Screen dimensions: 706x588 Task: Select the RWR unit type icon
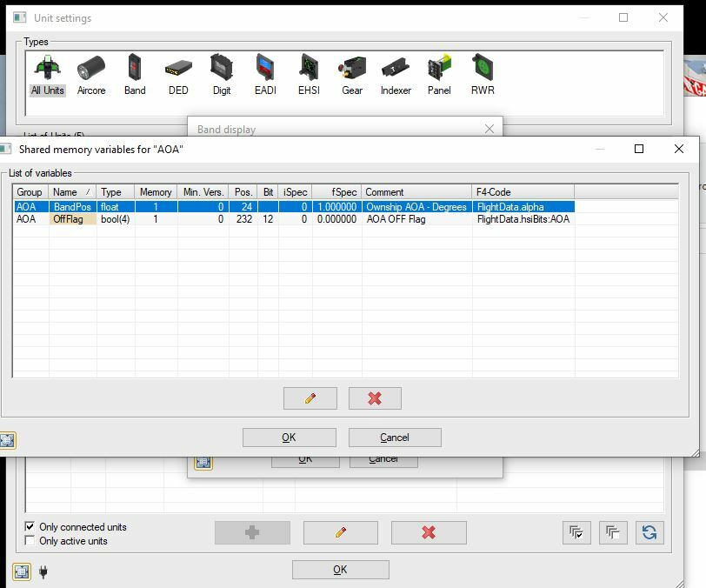point(483,75)
